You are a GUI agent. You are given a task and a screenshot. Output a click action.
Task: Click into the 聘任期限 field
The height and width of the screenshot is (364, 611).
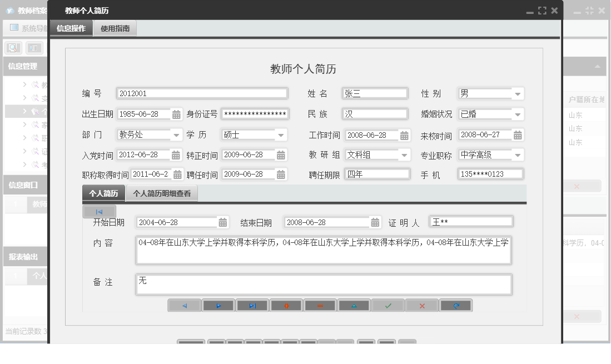[377, 174]
